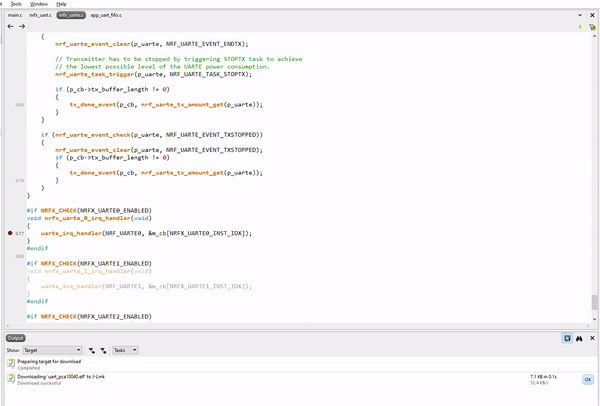600x406 pixels.
Task: Switch to the app_uart_fifo.c tab
Action: [106, 15]
